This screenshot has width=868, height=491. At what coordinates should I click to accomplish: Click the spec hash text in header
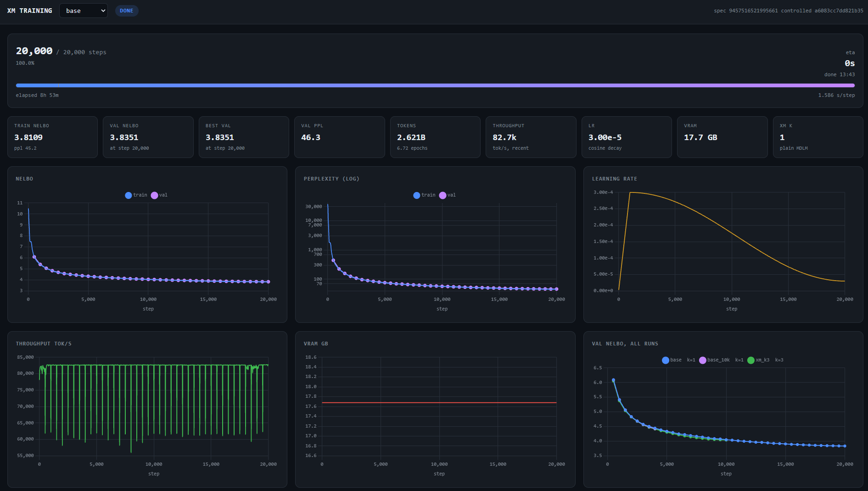789,11
